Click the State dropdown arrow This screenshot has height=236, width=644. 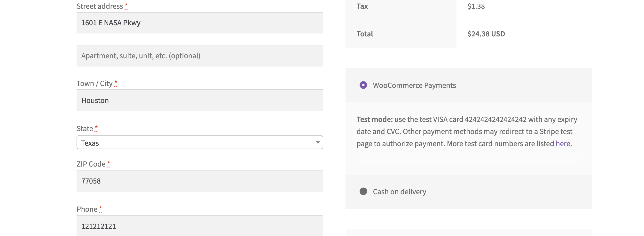pos(317,143)
